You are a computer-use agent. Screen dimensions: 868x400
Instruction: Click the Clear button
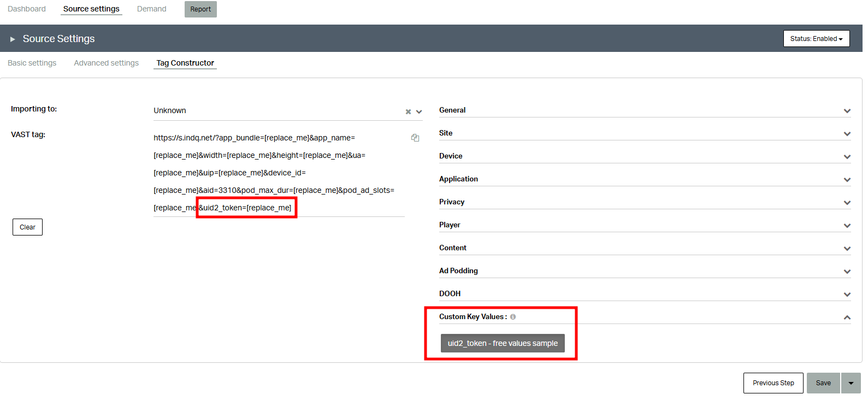click(27, 227)
